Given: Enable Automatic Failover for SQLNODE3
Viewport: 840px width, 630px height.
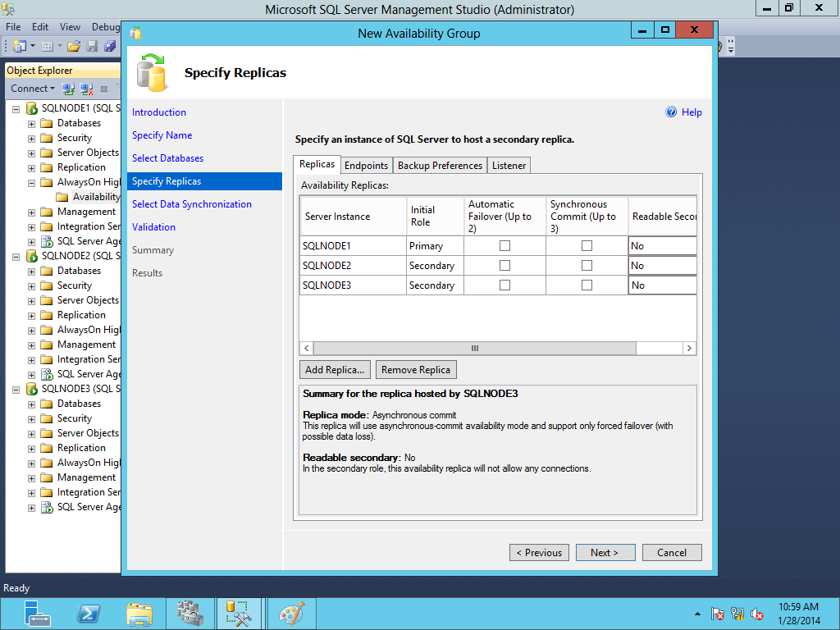Looking at the screenshot, I should (504, 285).
